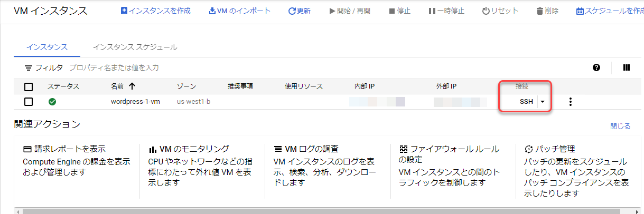
Task: Open the wordpress-1-vm instance name link
Action: pyautogui.click(x=135, y=102)
